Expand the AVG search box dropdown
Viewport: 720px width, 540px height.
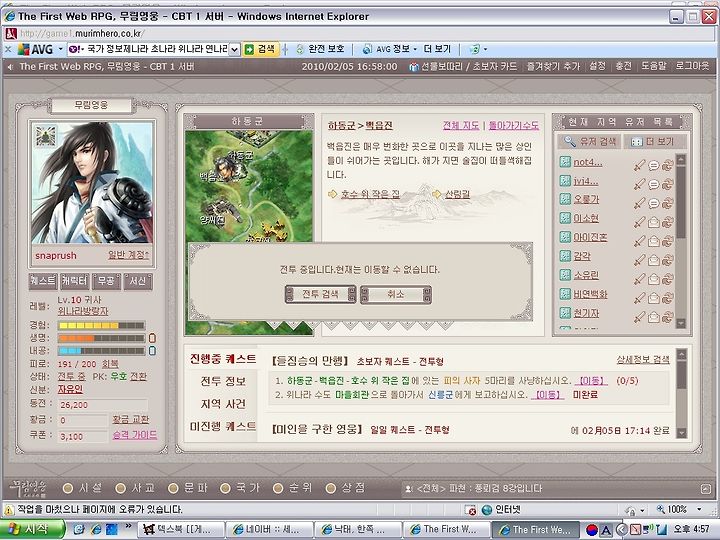click(x=234, y=49)
